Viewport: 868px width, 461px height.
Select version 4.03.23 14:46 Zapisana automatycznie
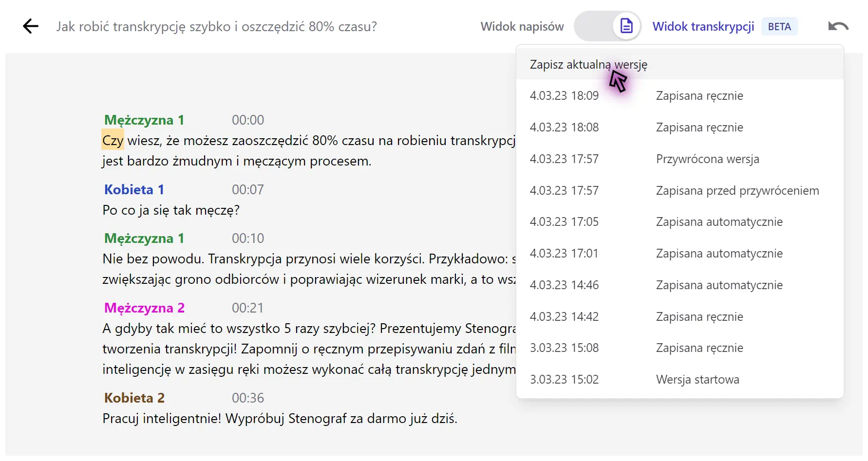click(x=680, y=285)
